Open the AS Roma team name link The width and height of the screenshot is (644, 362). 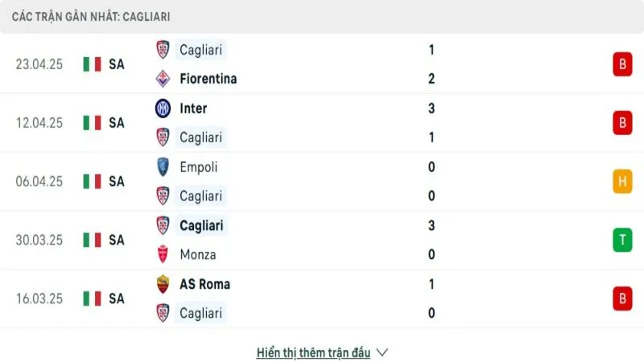pyautogui.click(x=204, y=284)
